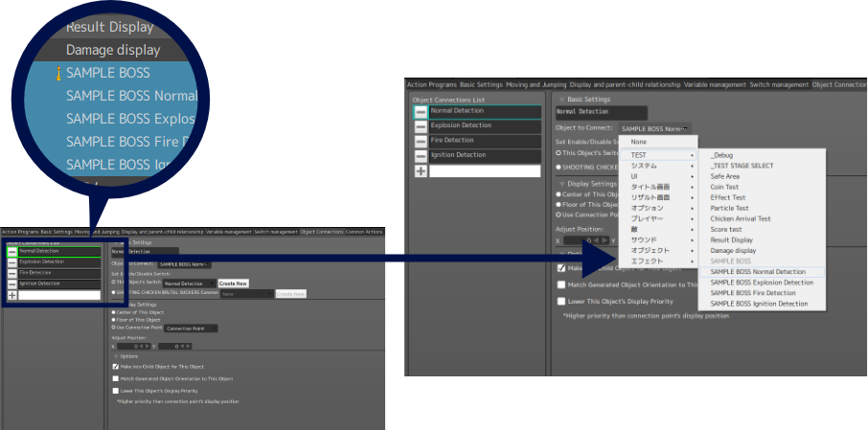Click minus icon beside Ignition Detection in left panel
This screenshot has height=430, width=868.
(12, 284)
